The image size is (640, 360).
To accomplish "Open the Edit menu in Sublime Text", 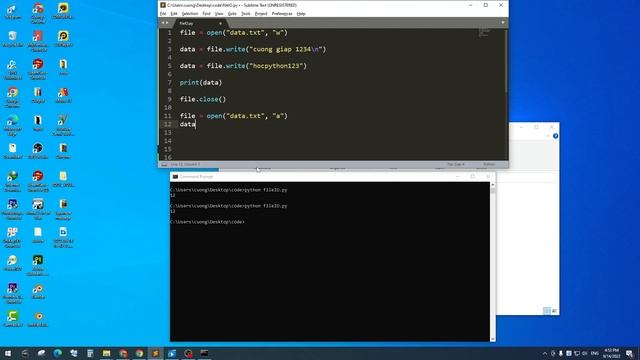I will 174,13.
